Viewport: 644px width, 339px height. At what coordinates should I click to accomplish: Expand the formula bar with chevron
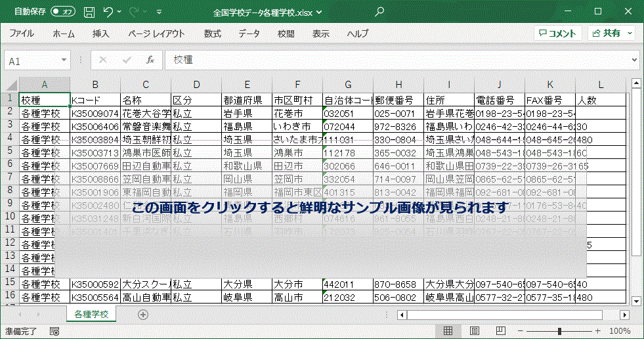(x=633, y=60)
